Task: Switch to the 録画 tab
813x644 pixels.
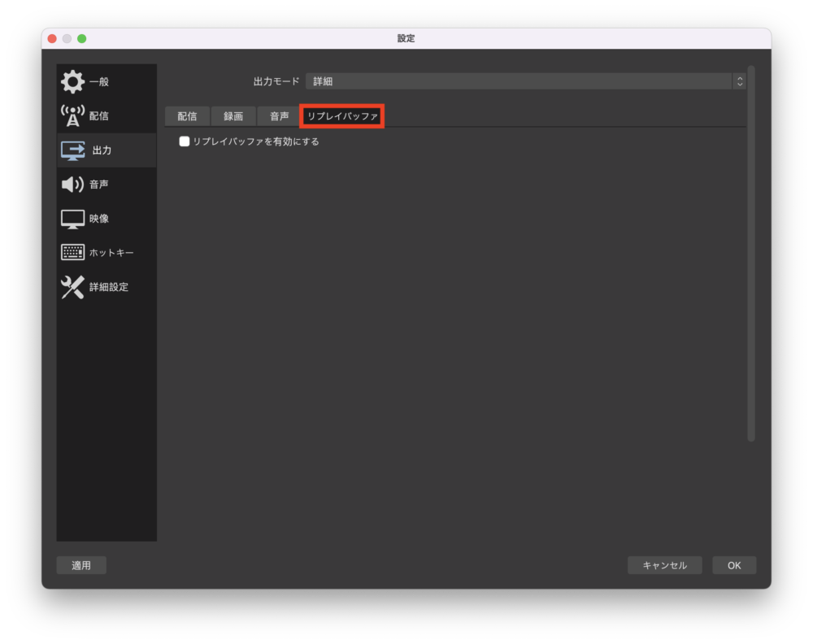Action: click(x=233, y=116)
